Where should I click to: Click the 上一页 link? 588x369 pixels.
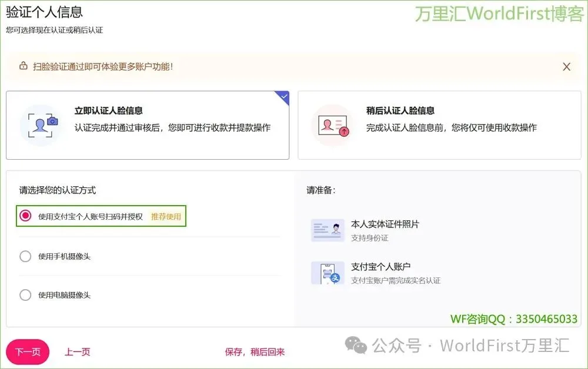pyautogui.click(x=77, y=350)
